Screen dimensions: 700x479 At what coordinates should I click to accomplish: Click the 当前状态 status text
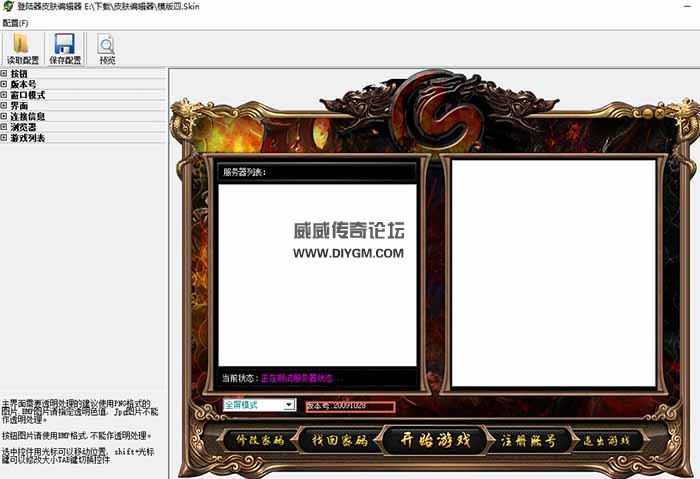coord(282,378)
